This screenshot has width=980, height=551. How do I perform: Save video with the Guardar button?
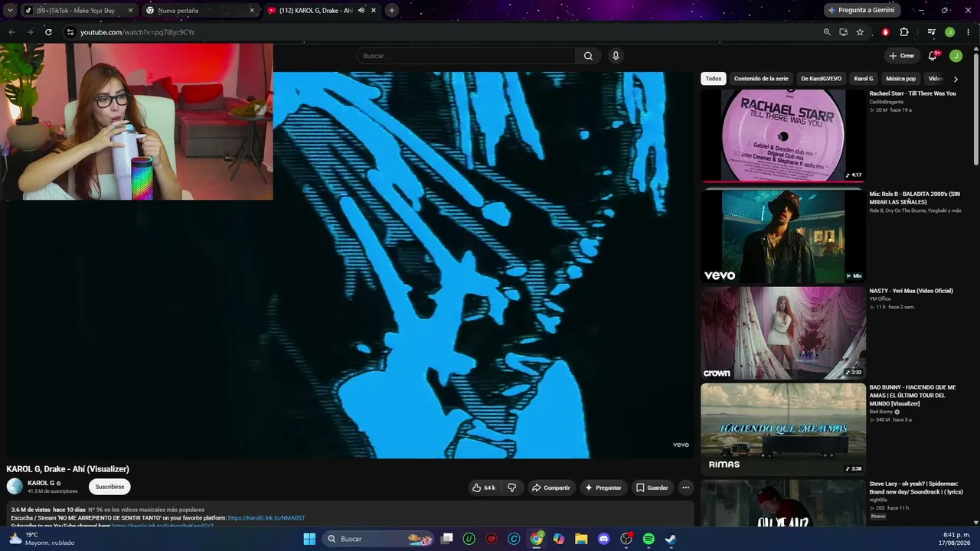652,487
